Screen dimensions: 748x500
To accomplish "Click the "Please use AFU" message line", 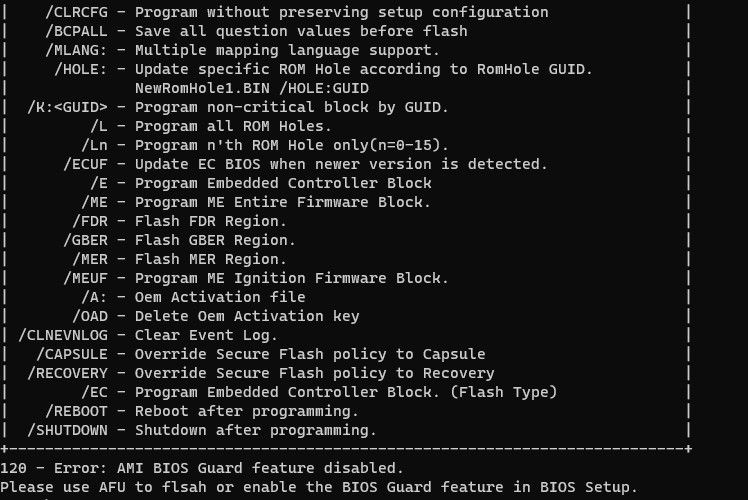I will (318, 487).
